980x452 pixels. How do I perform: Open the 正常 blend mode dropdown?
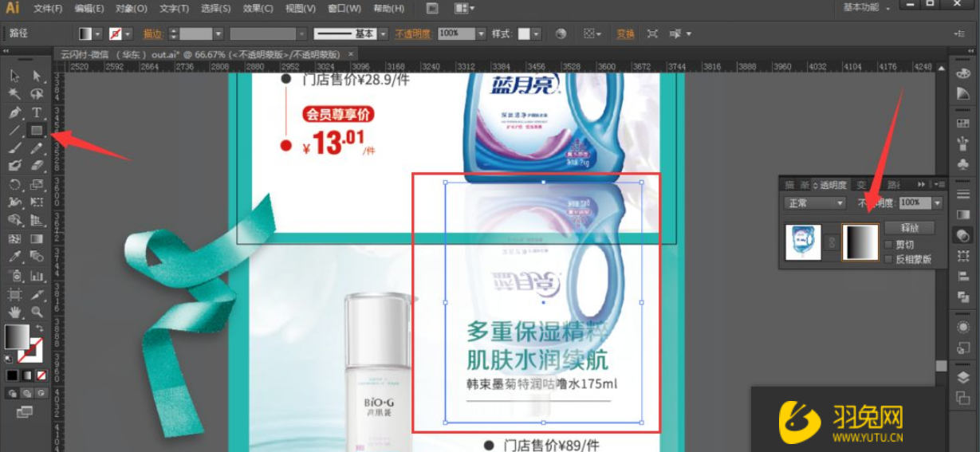[815, 203]
